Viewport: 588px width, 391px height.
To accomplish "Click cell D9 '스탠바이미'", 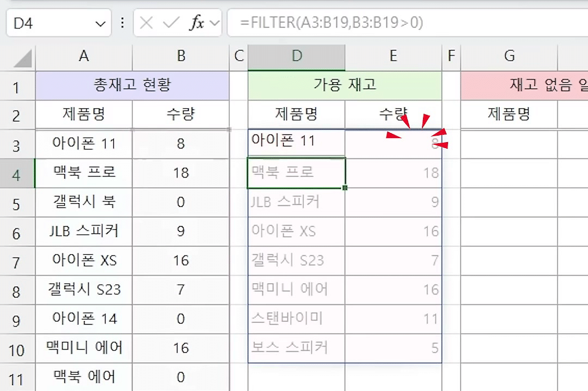I will tap(296, 320).
